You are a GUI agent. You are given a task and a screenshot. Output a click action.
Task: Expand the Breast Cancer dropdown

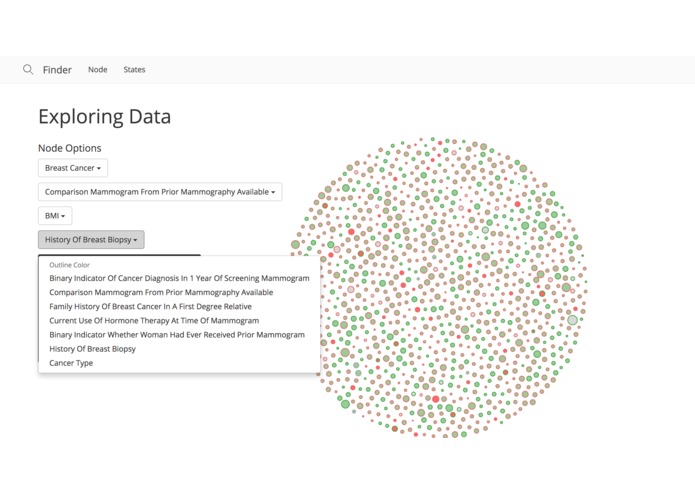click(x=73, y=168)
